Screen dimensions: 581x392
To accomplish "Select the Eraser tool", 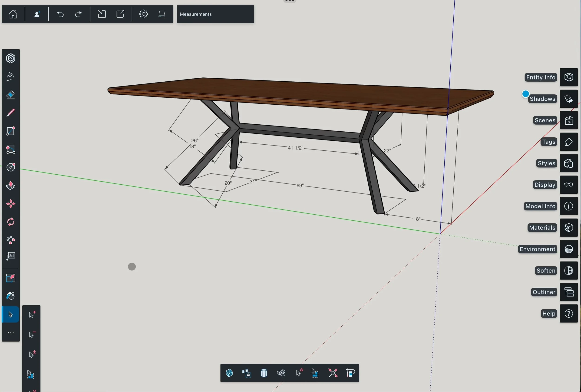I will click(10, 95).
